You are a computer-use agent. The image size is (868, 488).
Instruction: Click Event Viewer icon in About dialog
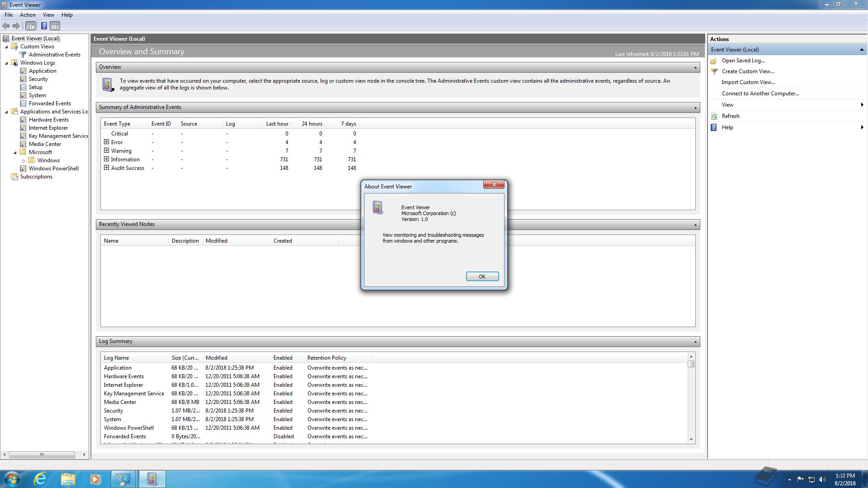(x=378, y=207)
